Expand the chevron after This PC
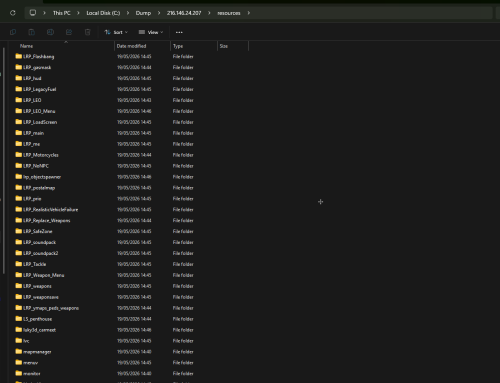The image size is (500, 383). click(78, 13)
